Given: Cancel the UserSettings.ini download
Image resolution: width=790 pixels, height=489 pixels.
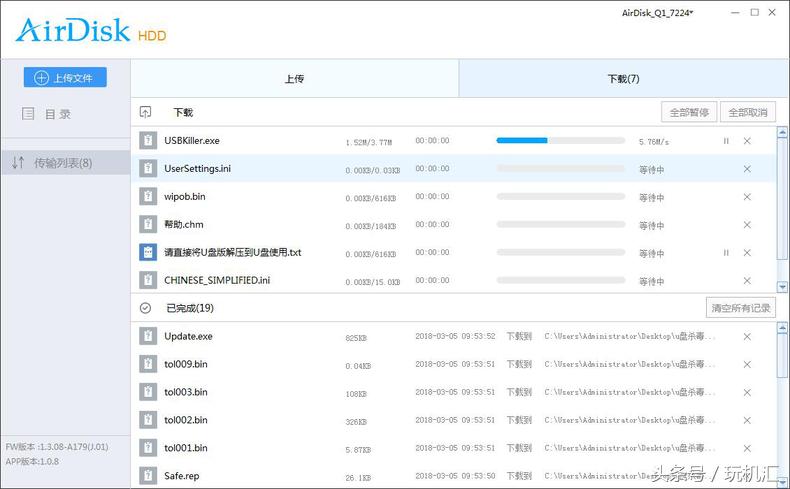Looking at the screenshot, I should point(747,169).
